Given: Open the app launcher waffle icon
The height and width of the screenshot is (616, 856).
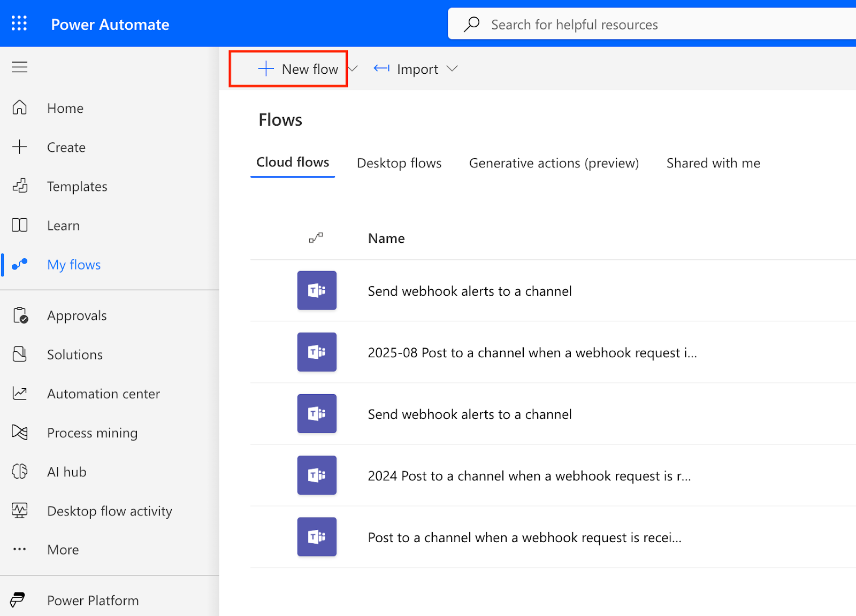Looking at the screenshot, I should 19,23.
